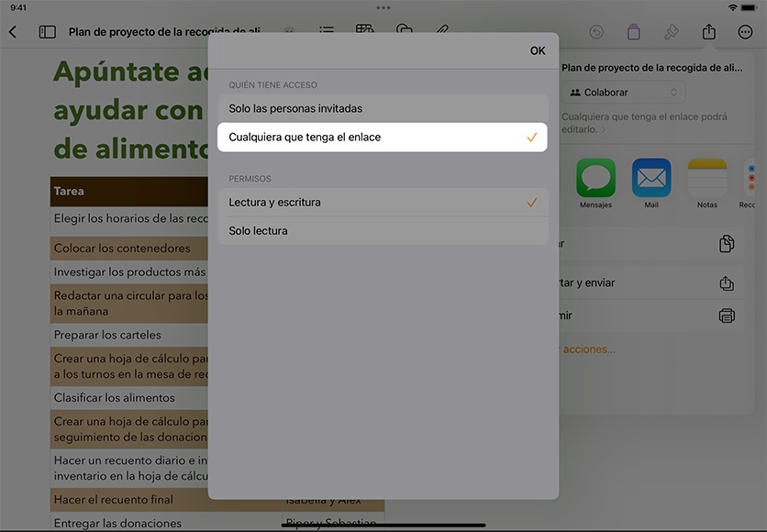Tap the green note heading text
767x532 pixels.
130,110
